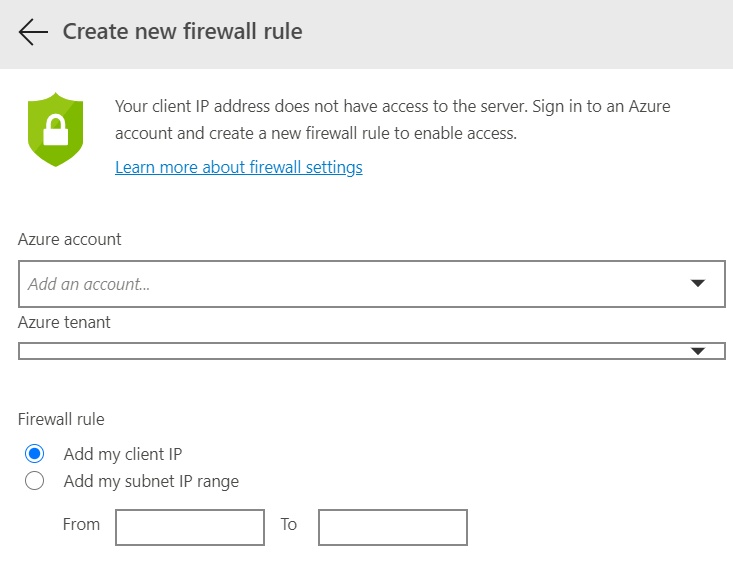Click the "Add my subnet IP range" label text
Image resolution: width=733 pixels, height=567 pixels.
[x=151, y=481]
